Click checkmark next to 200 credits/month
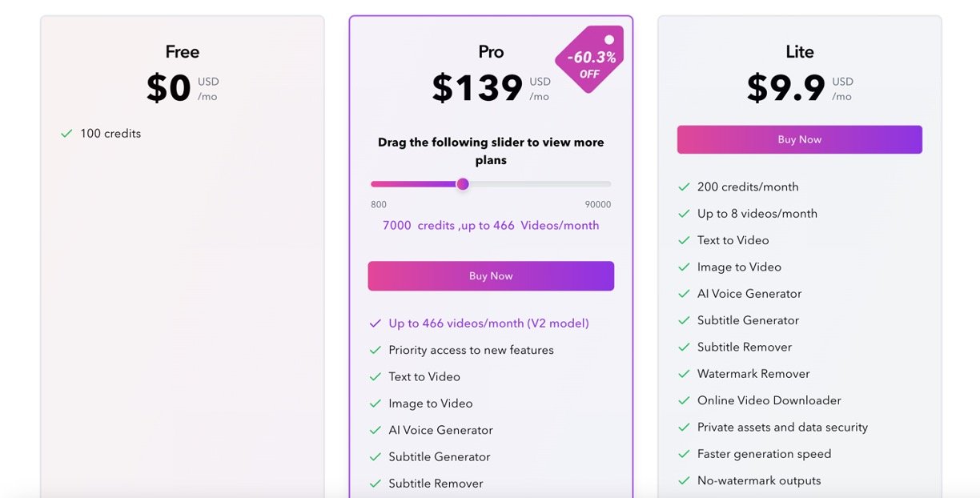This screenshot has width=980, height=498. tap(684, 187)
